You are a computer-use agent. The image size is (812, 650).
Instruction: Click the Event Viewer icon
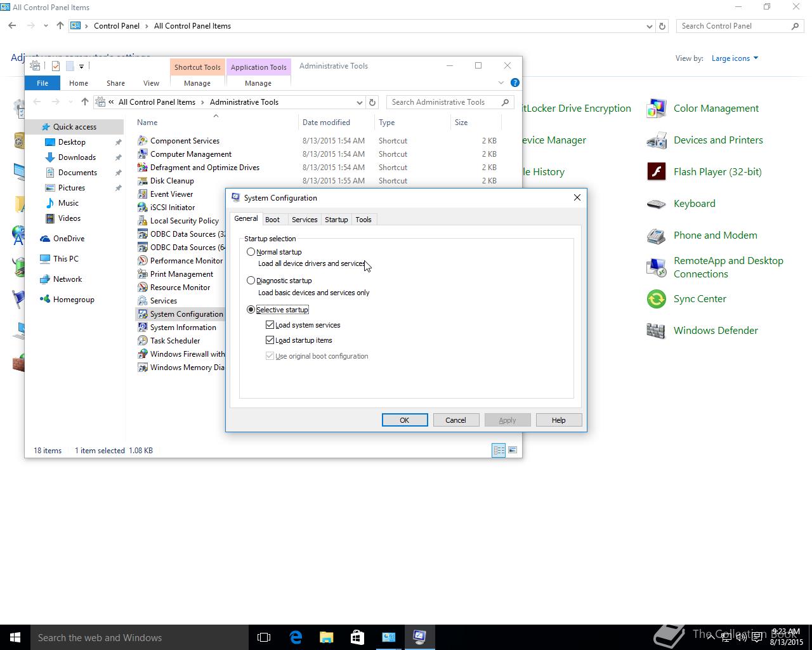tap(143, 194)
